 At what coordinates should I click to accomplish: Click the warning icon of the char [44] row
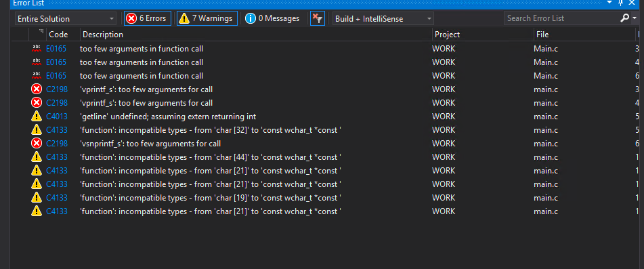(x=37, y=157)
